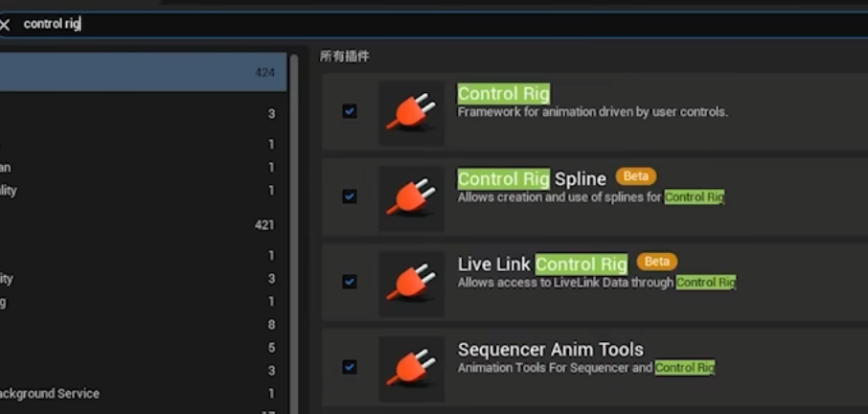
Task: Toggle the Live Link Control Rig checkbox
Action: point(350,282)
